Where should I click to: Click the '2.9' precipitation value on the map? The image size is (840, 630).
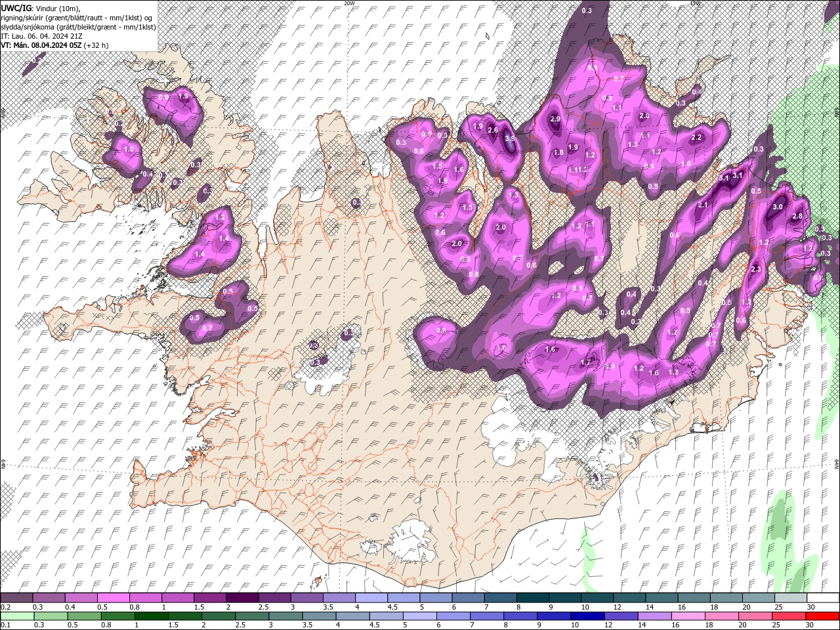tap(555, 119)
